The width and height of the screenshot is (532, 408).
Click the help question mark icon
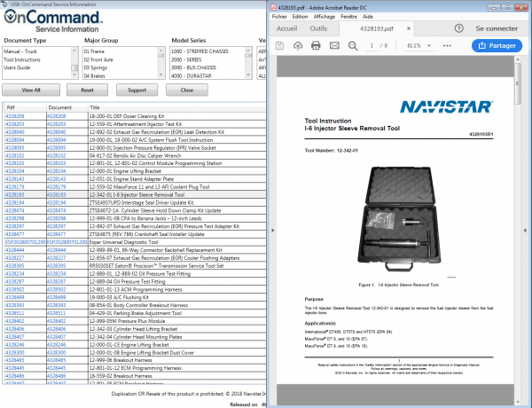coord(459,28)
